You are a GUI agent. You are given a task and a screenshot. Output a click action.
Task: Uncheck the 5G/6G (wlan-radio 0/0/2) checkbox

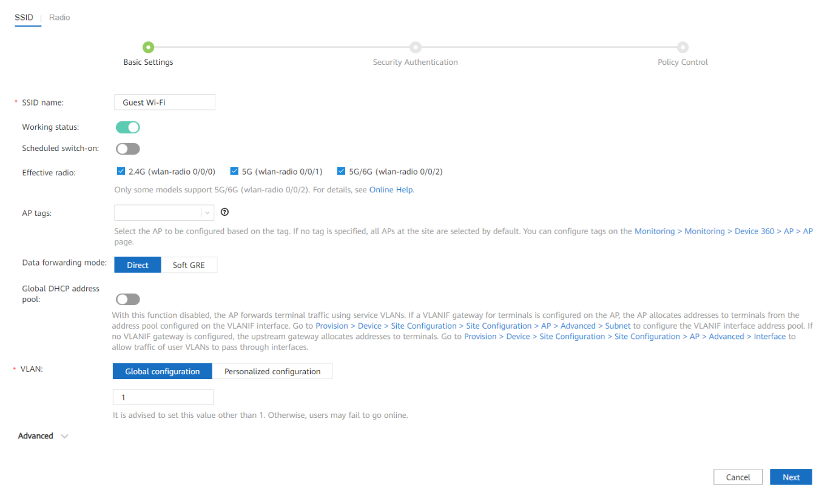pyautogui.click(x=340, y=171)
